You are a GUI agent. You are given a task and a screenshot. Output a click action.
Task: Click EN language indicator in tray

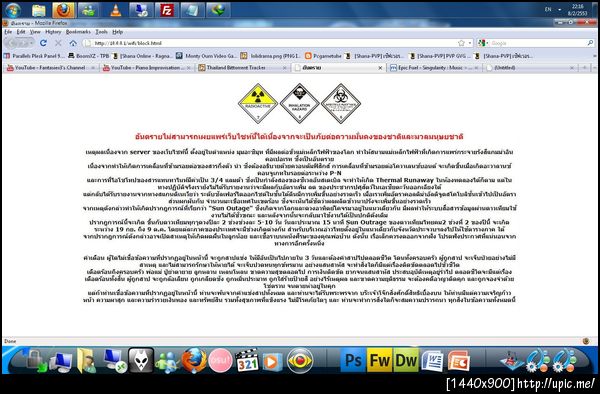[548, 9]
